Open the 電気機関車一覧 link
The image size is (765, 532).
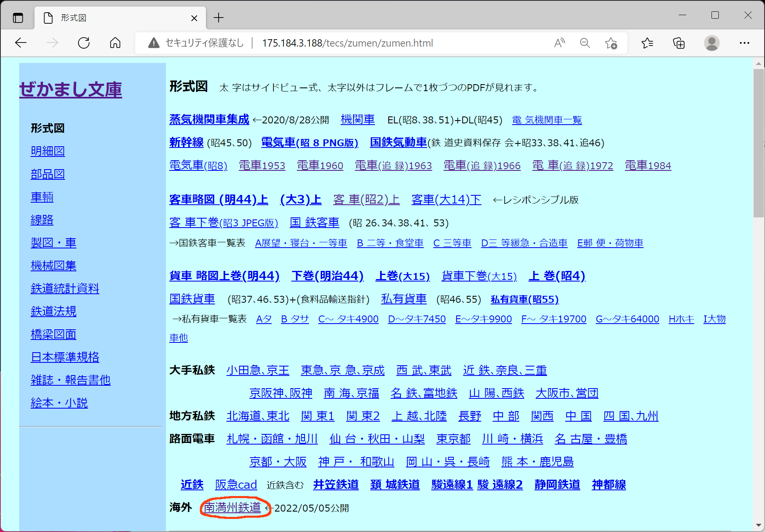pyautogui.click(x=547, y=120)
